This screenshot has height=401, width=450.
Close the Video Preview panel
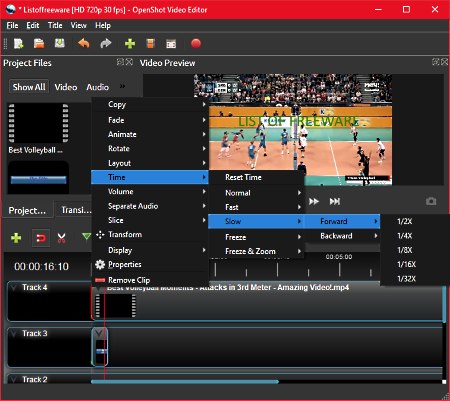444,62
